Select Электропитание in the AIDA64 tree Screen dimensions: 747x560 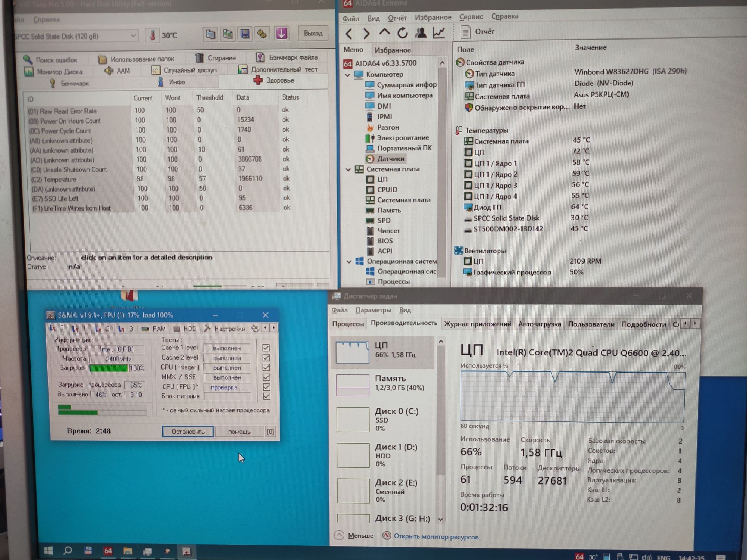click(x=397, y=138)
